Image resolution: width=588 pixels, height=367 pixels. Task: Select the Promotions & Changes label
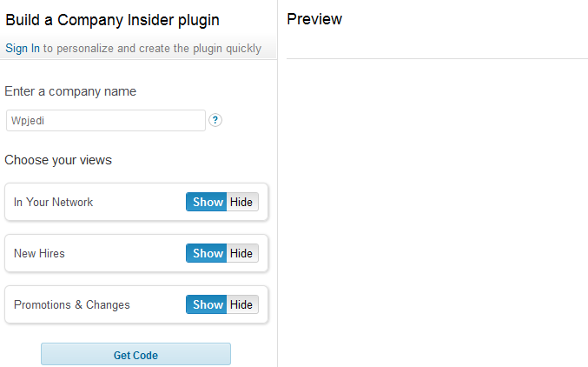(71, 304)
